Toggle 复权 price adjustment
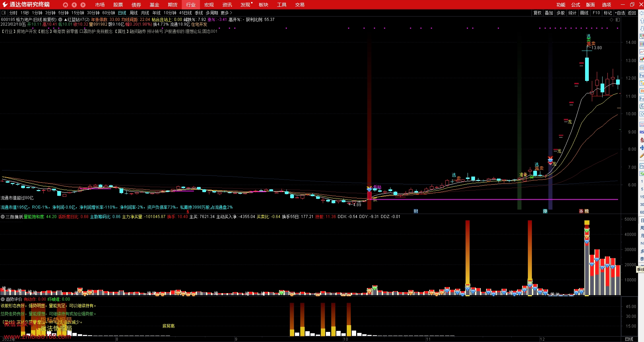 point(537,13)
